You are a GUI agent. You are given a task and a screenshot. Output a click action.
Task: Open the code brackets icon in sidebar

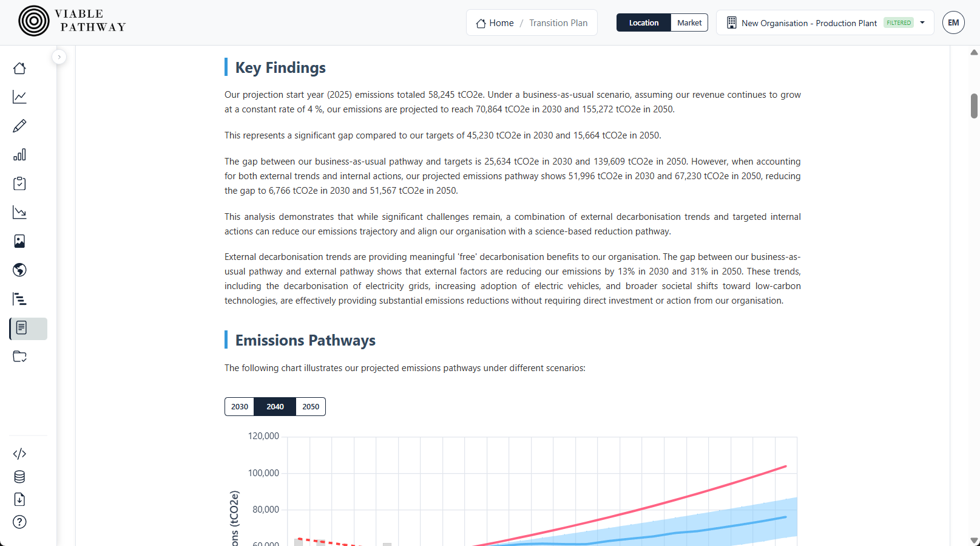[x=19, y=454]
